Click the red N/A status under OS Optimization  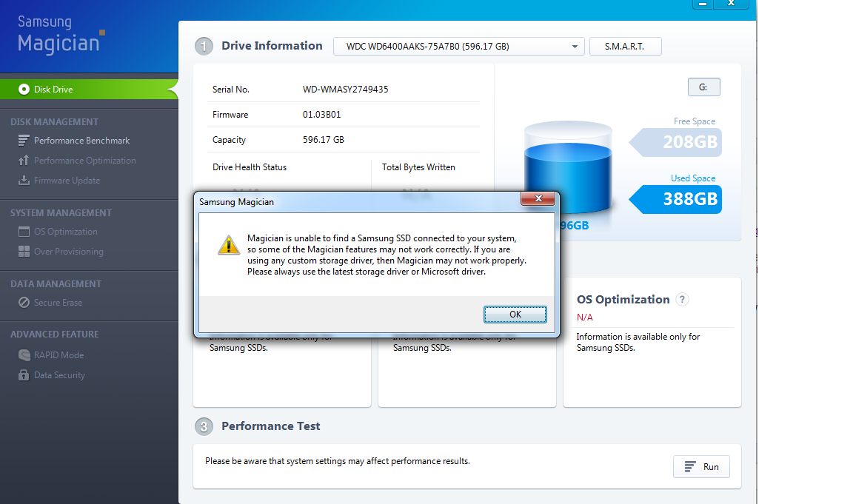click(x=585, y=317)
